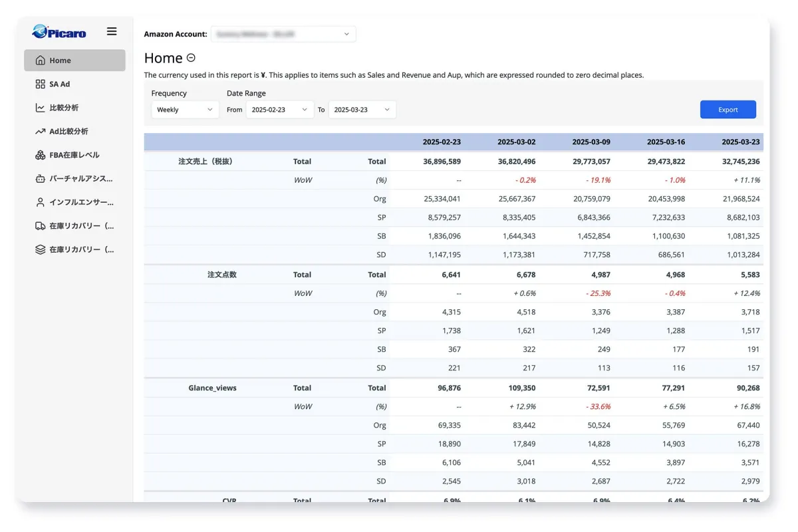Screen dimensions: 798x532
Task: Go to FBA在庫レベル page
Action: 74,155
